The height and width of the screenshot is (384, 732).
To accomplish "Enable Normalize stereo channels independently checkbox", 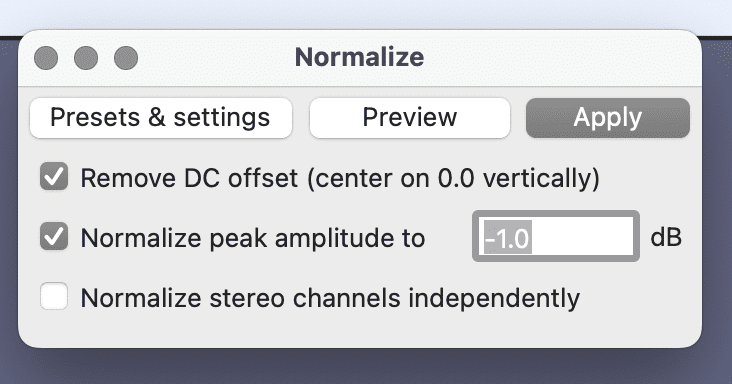I will coord(54,296).
